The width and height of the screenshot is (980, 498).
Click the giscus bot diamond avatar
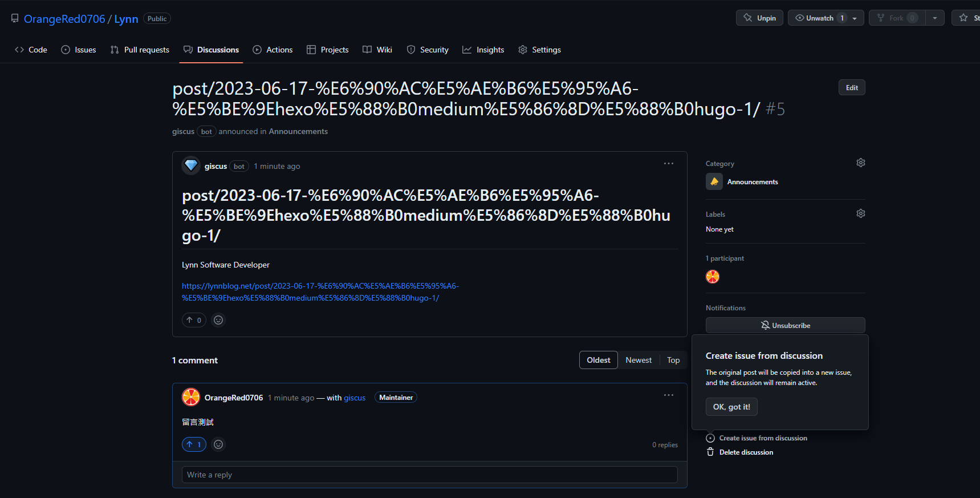[191, 166]
